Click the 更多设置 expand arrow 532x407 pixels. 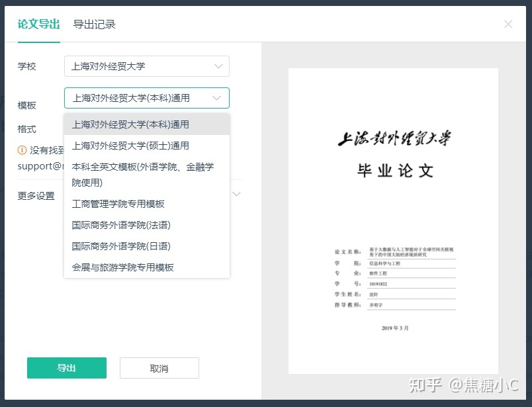click(x=237, y=194)
